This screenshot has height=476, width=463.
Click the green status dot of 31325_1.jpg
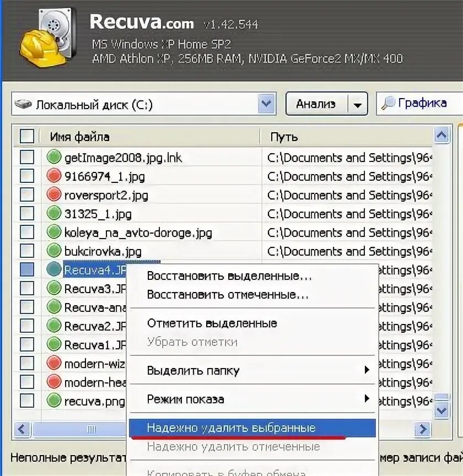pyautogui.click(x=54, y=213)
